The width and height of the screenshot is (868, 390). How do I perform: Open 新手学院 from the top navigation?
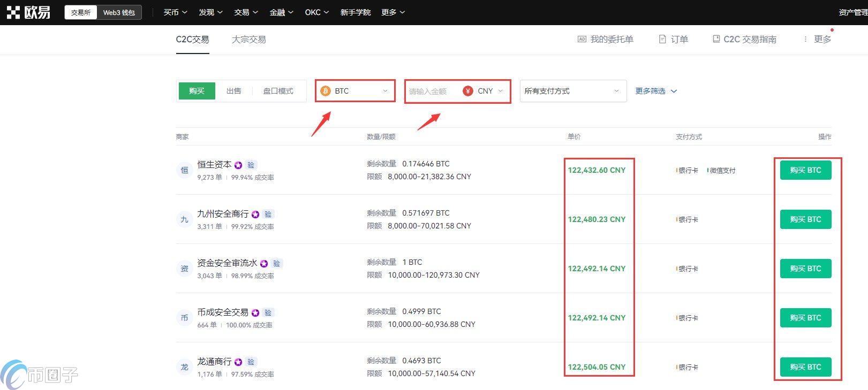356,12
